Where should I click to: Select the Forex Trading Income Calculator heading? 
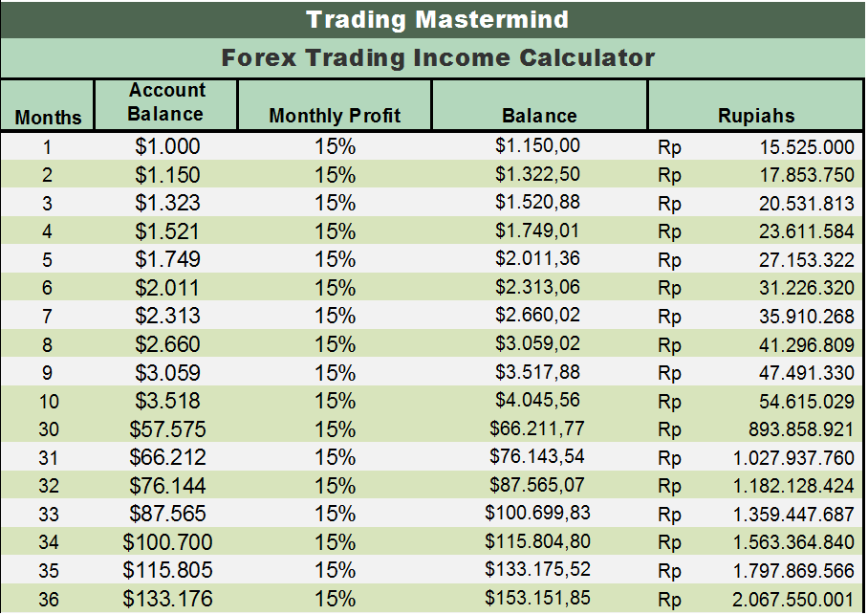(437, 58)
